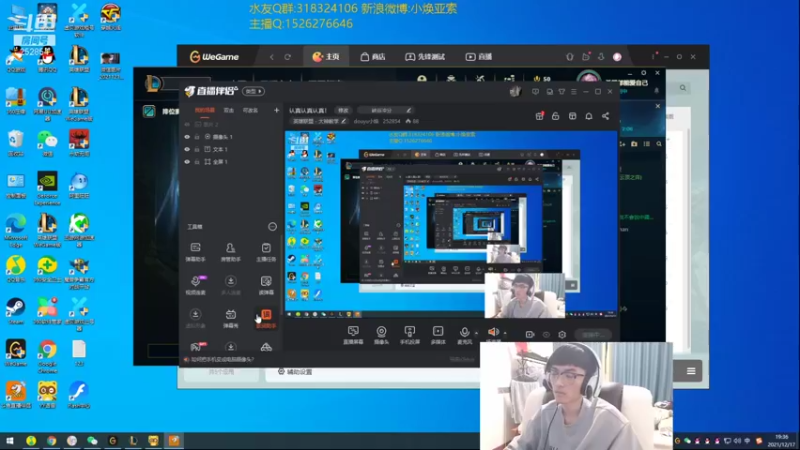Open Steam desktop shortcut
This screenshot has height=450, width=800.
pyautogui.click(x=16, y=311)
